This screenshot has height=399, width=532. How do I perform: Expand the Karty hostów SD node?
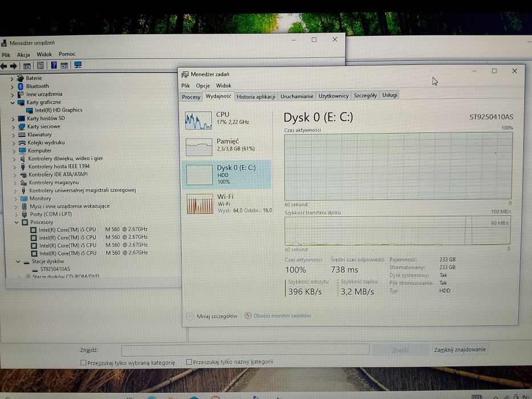[x=13, y=119]
